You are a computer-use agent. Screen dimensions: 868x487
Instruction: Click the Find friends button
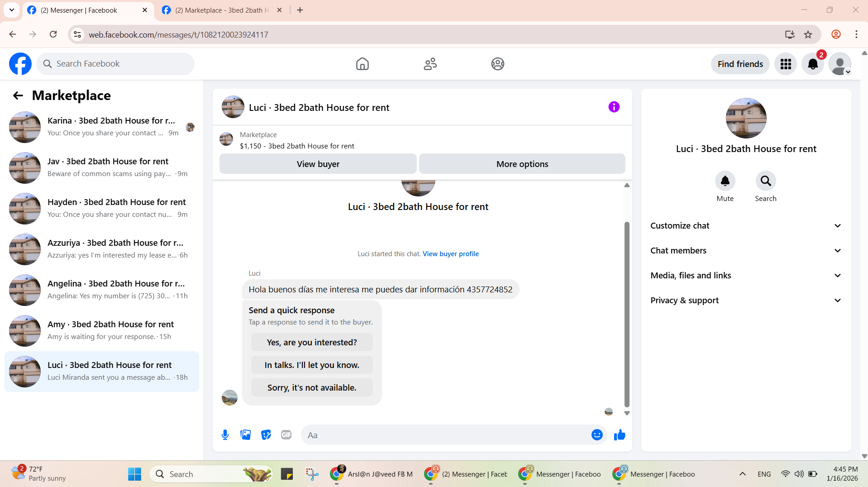pyautogui.click(x=740, y=64)
